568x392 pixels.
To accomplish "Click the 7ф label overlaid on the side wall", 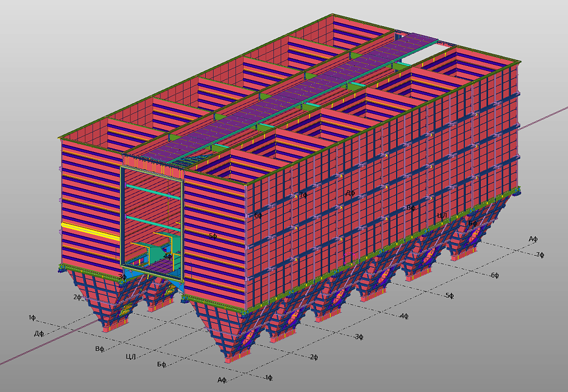I will (x=302, y=195).
